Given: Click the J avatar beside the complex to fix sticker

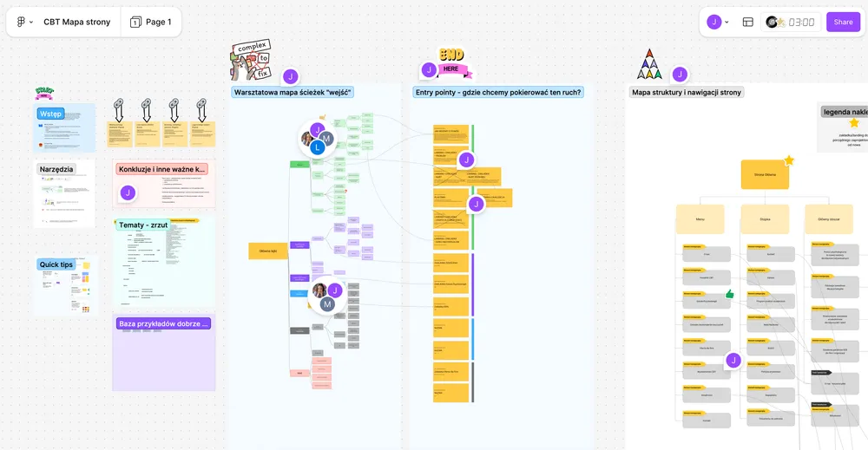Looking at the screenshot, I should click(x=291, y=77).
